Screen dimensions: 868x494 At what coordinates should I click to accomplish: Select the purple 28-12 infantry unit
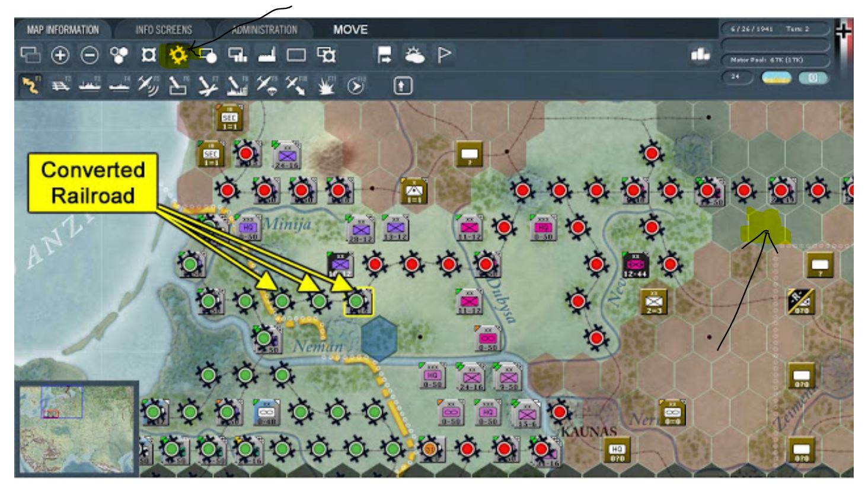click(x=360, y=228)
